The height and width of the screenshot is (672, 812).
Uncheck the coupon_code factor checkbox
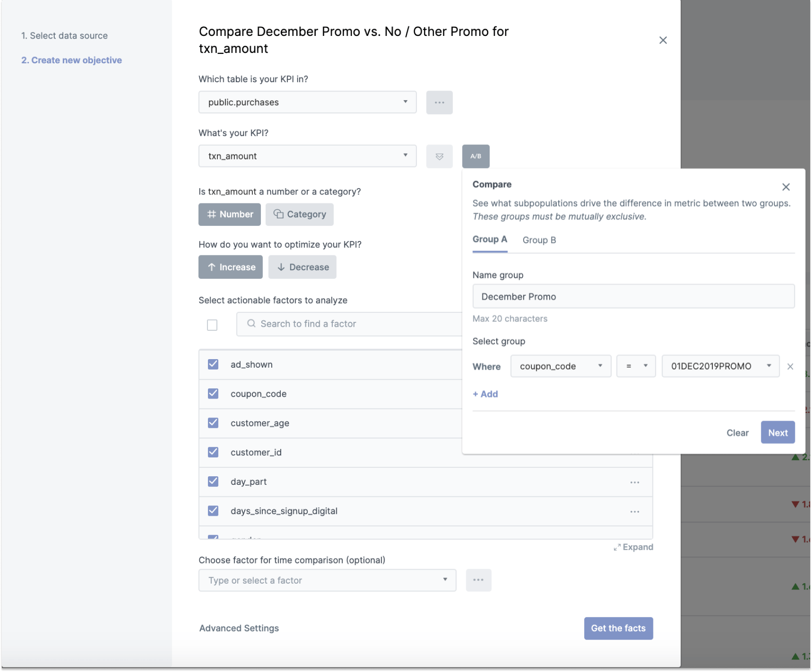tap(213, 394)
